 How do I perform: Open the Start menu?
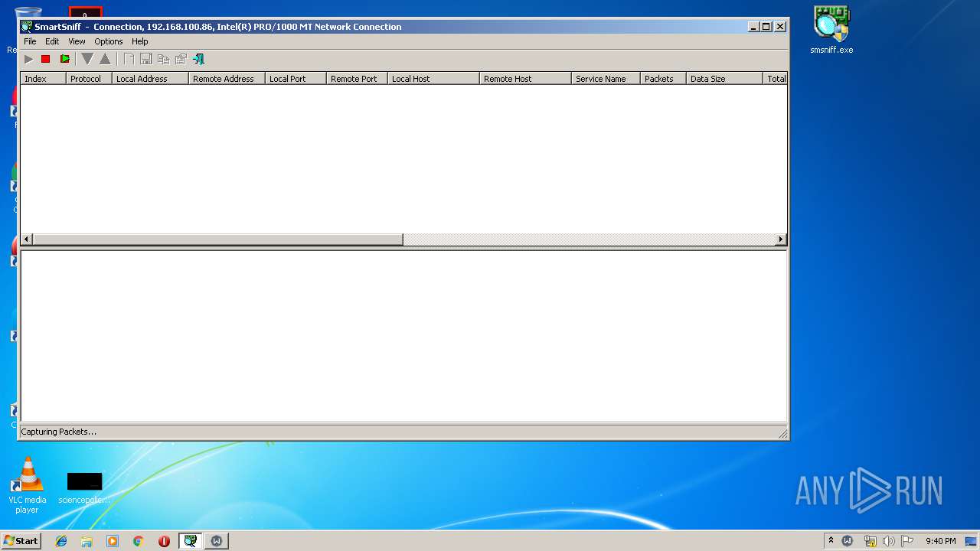click(x=21, y=540)
